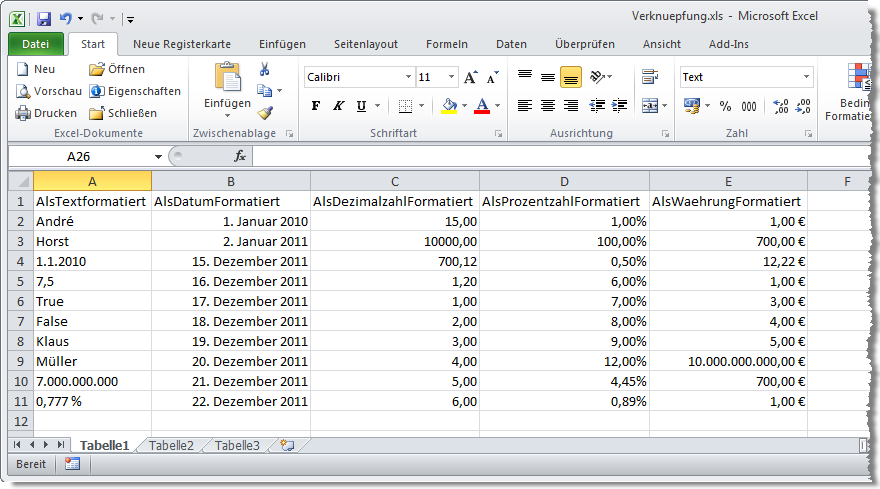Expand the Name Box dropdown arrow
Image resolution: width=880 pixels, height=489 pixels.
coord(158,157)
